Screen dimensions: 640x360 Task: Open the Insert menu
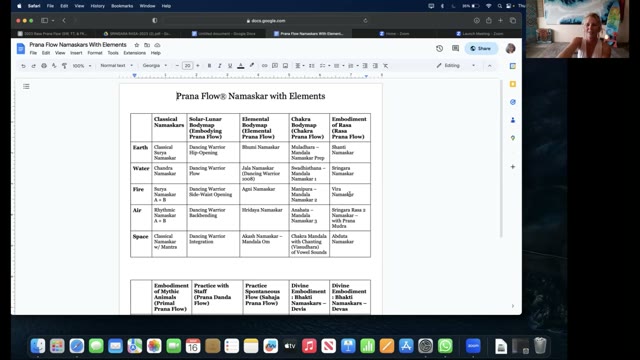[x=76, y=53]
